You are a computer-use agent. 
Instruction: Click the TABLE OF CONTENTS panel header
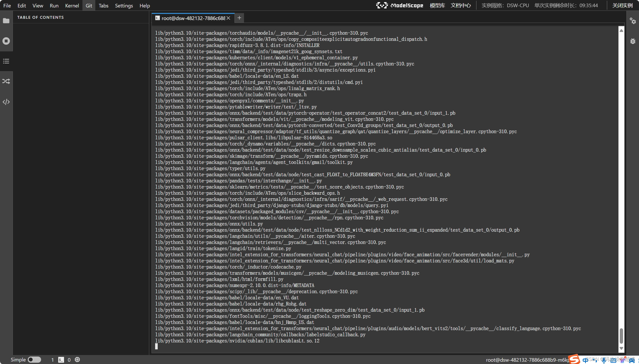pos(40,17)
